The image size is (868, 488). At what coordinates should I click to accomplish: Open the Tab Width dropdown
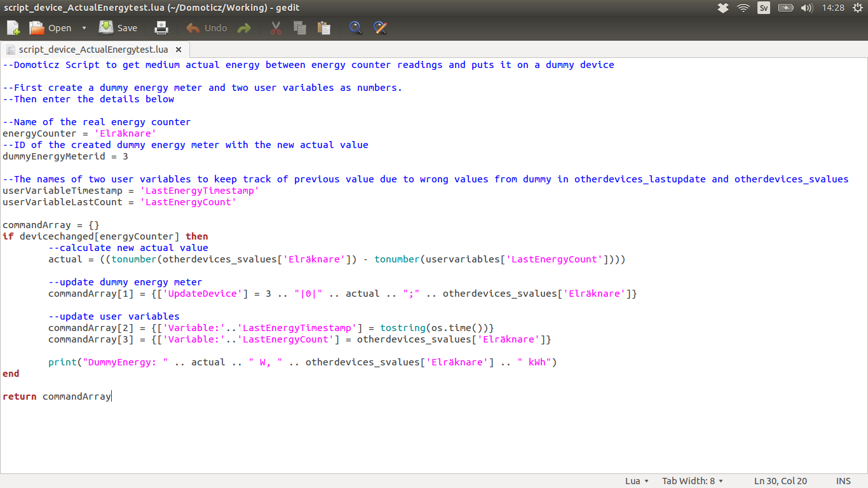[x=693, y=481]
